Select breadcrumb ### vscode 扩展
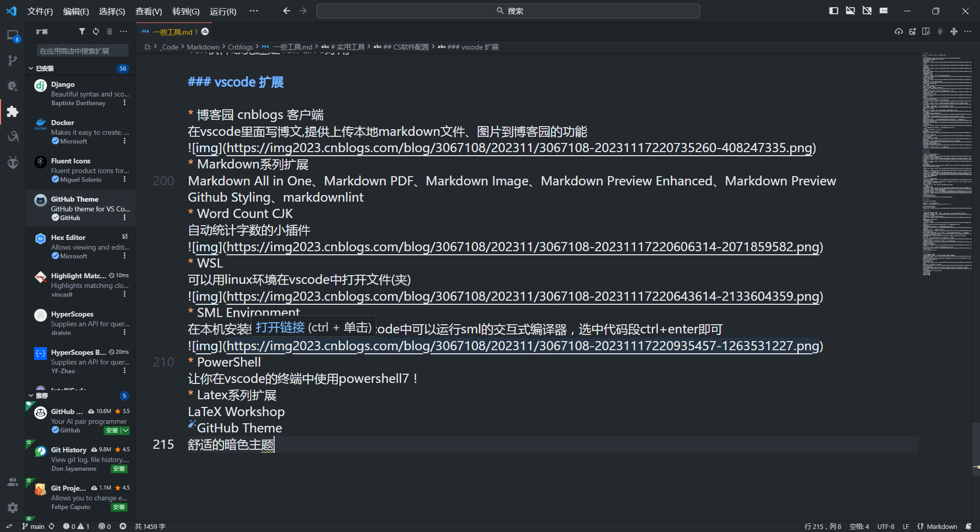Screen dimensions: 980x532 [468, 47]
